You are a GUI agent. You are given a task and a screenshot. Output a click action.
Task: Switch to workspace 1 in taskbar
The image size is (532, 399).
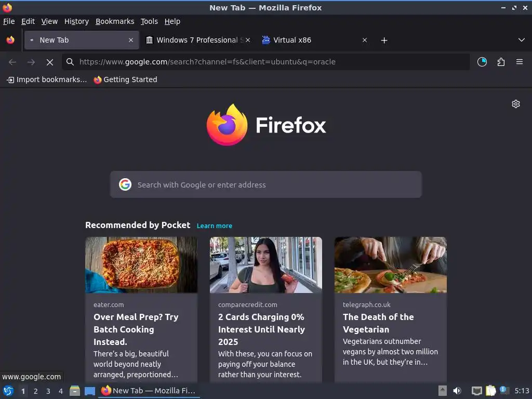click(23, 391)
